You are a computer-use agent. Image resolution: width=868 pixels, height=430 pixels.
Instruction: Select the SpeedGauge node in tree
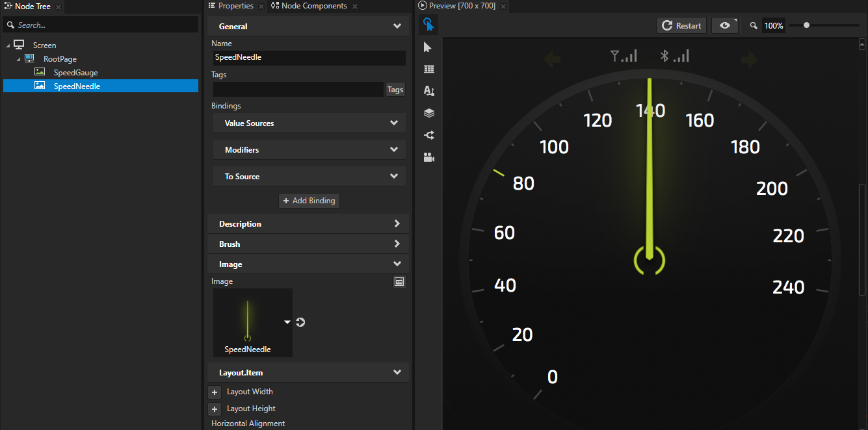click(x=75, y=73)
